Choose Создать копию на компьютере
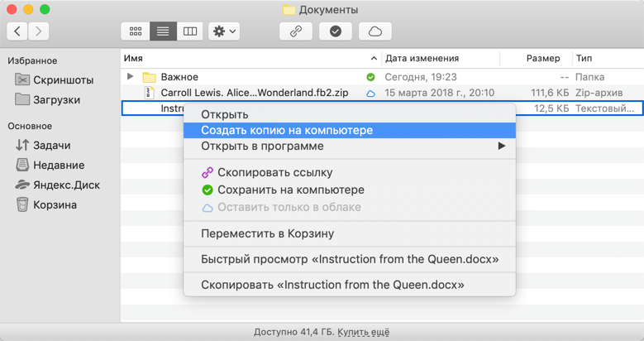644x341 pixels. click(287, 131)
